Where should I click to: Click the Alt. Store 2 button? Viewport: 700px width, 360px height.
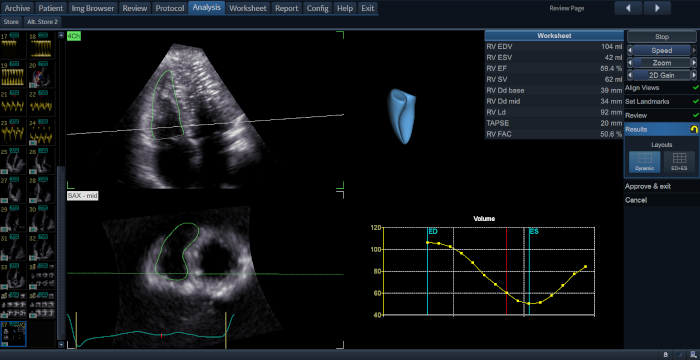coord(42,22)
